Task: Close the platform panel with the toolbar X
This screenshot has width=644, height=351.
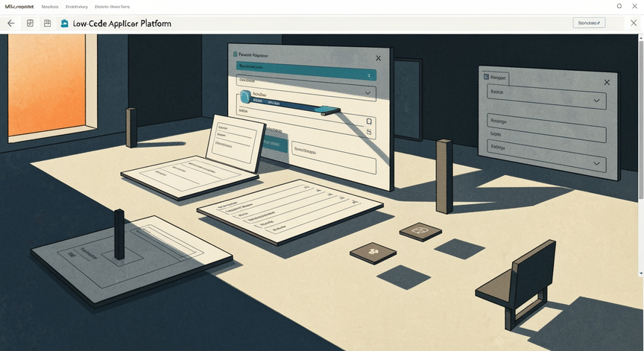Action: [634, 23]
